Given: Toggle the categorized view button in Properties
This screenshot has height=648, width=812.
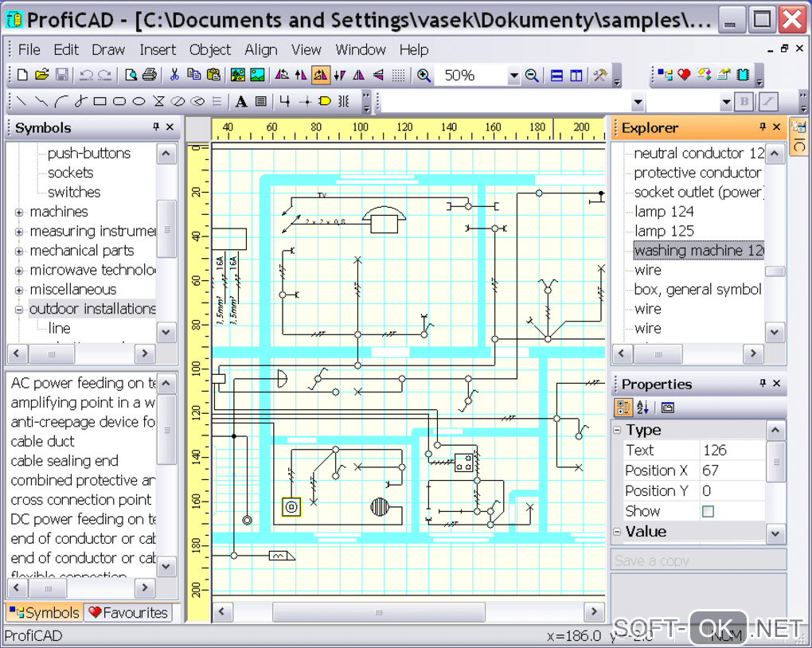Looking at the screenshot, I should click(x=623, y=408).
